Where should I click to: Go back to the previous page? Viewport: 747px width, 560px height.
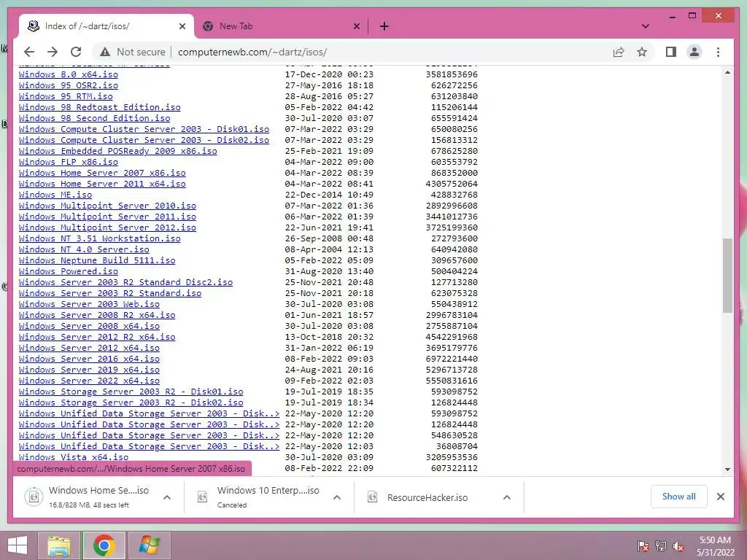[x=29, y=52]
